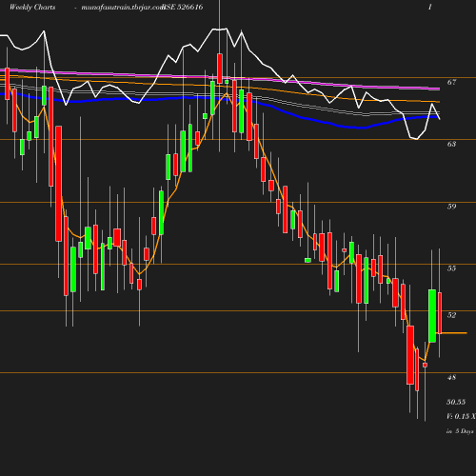Image resolution: width=476 pixels, height=476 pixels.
Task: Click the price axis label 67
Action: coord(451,82)
